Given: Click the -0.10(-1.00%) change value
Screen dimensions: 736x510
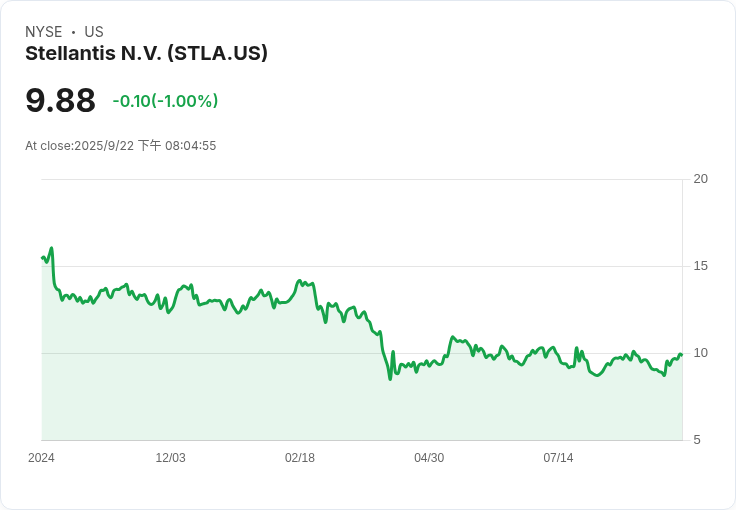Looking at the screenshot, I should 165,101.
